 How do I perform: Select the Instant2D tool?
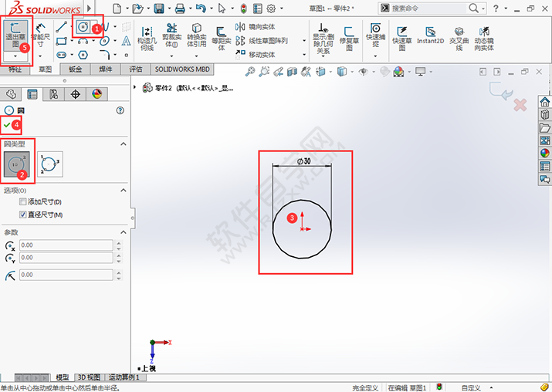point(429,35)
